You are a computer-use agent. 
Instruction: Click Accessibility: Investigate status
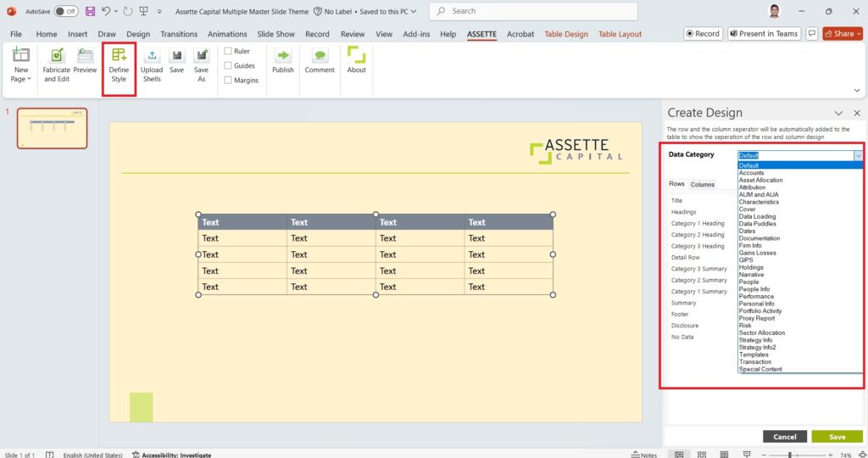point(171,455)
